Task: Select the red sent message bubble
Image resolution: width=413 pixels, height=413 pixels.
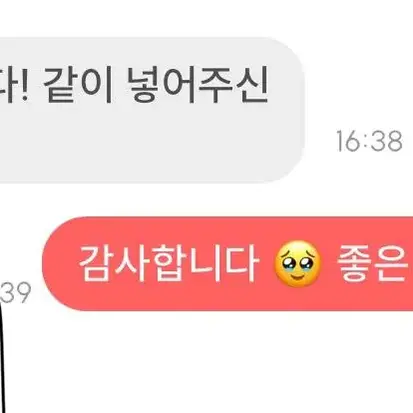Action: pos(228,264)
